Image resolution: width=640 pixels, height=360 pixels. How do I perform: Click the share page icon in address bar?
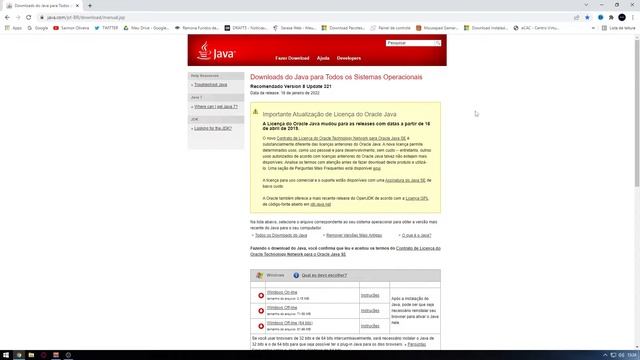pyautogui.click(x=577, y=18)
